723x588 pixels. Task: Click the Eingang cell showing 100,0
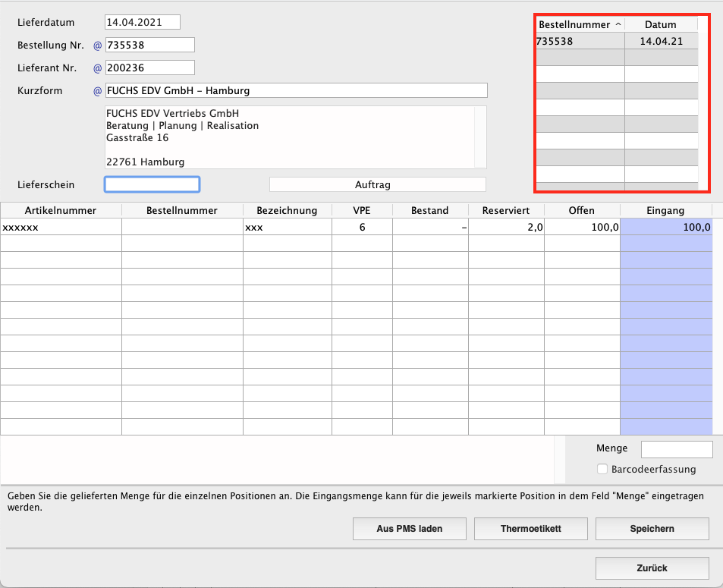[x=666, y=227]
